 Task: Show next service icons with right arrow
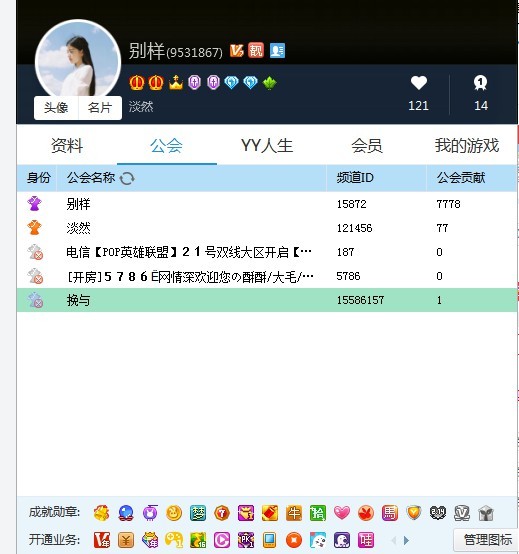point(406,540)
